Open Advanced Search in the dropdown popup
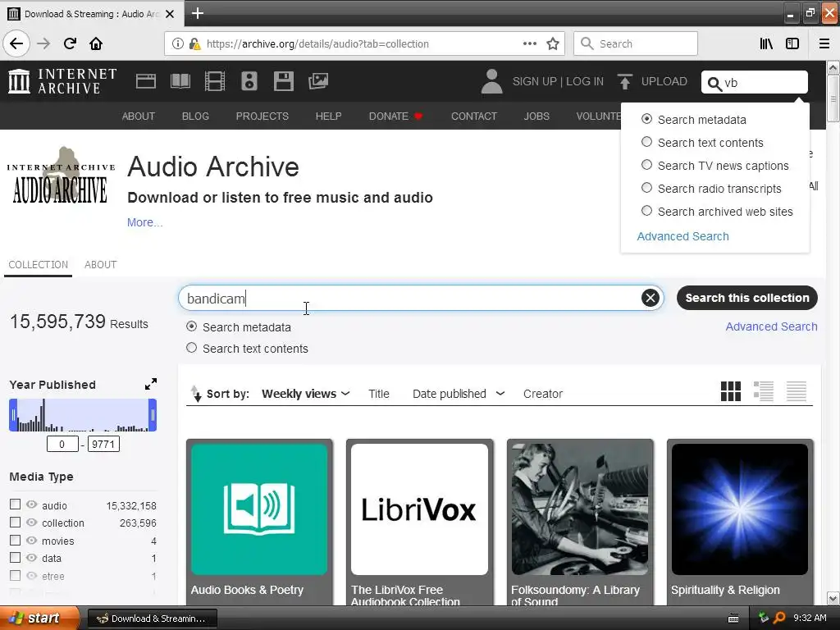Viewport: 840px width, 630px height. [x=682, y=236]
